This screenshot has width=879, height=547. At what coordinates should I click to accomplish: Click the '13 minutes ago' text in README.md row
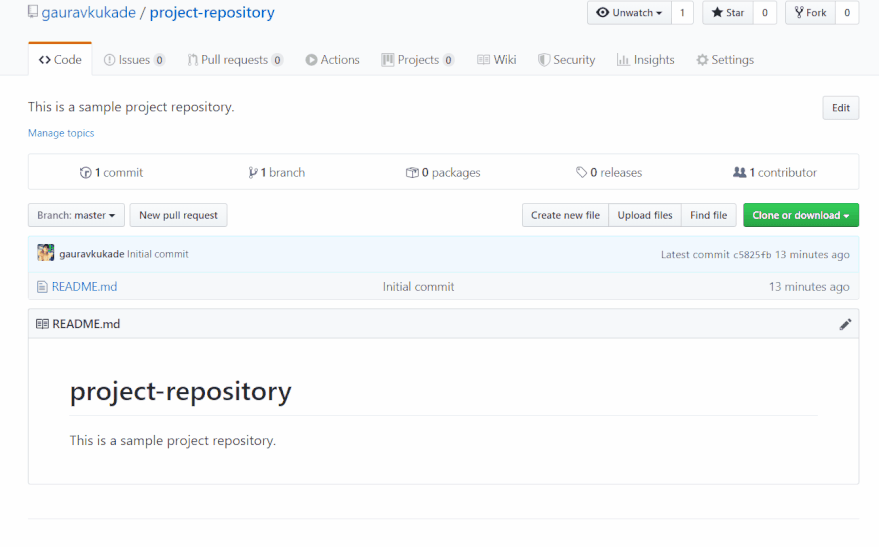809,286
